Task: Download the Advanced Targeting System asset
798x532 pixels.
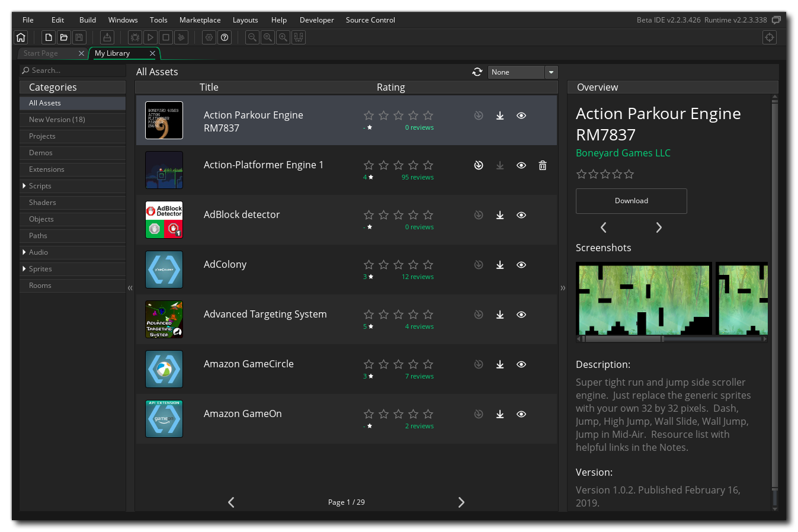Action: [500, 315]
